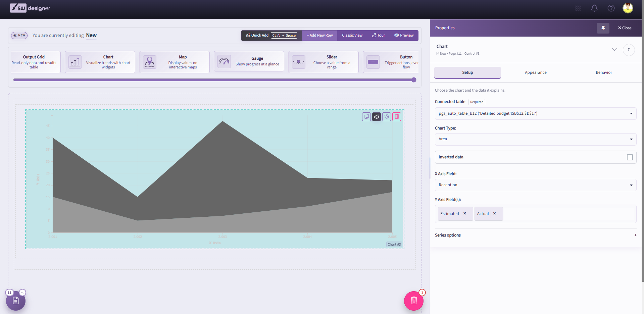Open the help question mark in header
The width and height of the screenshot is (644, 314).
611,8
